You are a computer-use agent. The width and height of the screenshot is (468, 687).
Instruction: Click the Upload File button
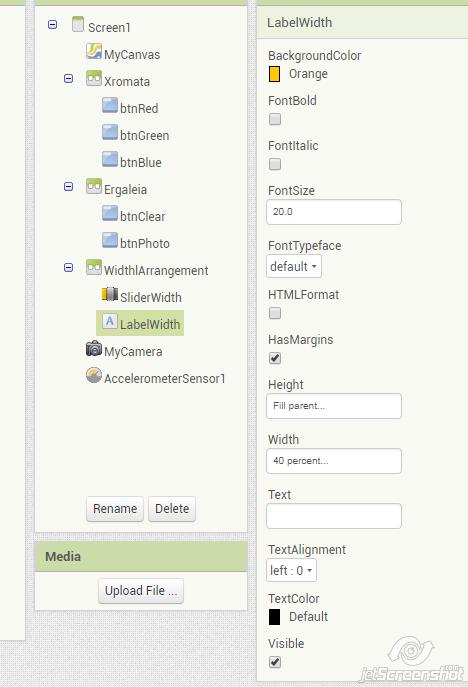point(141,591)
